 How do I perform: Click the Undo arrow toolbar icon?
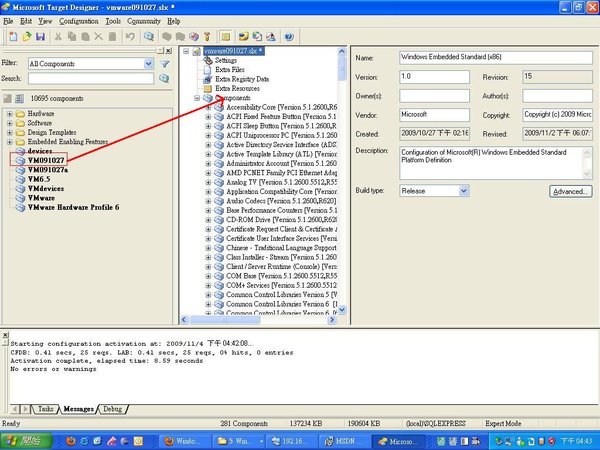(x=130, y=36)
